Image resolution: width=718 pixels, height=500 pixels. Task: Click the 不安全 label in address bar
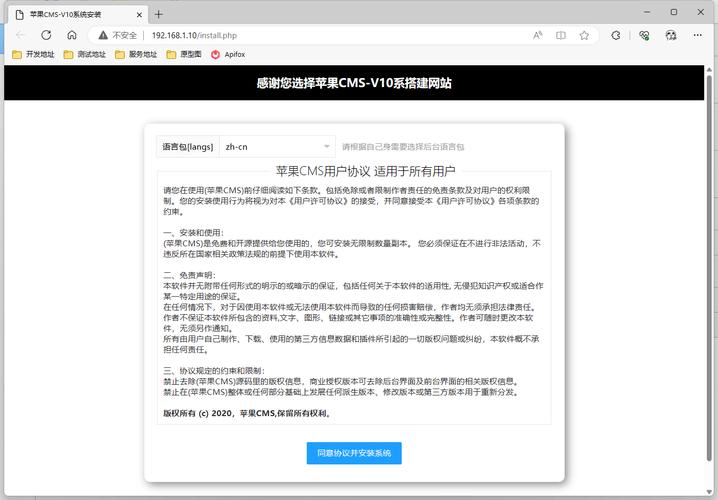click(x=125, y=35)
